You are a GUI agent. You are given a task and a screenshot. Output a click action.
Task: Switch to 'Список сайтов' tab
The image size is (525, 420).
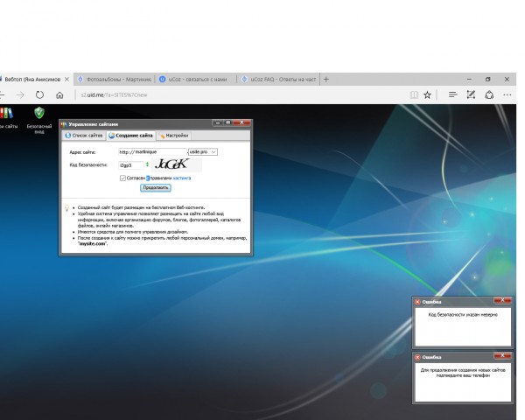click(84, 136)
